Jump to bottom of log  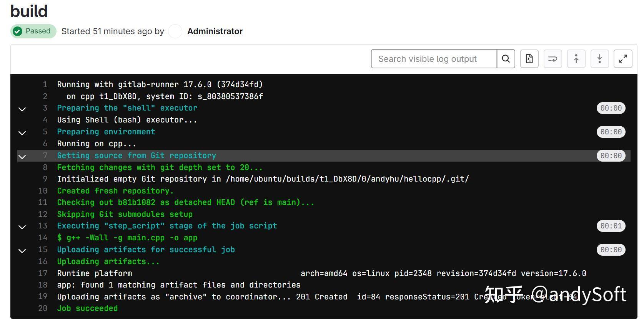600,59
